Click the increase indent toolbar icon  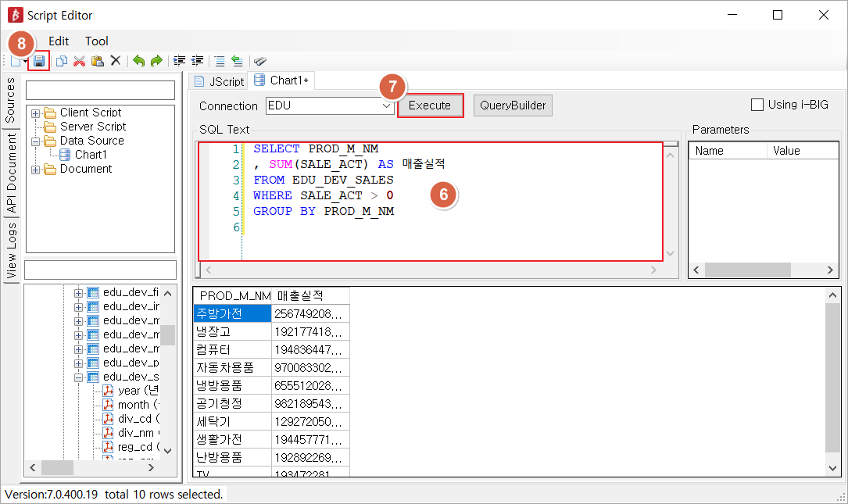(179, 61)
